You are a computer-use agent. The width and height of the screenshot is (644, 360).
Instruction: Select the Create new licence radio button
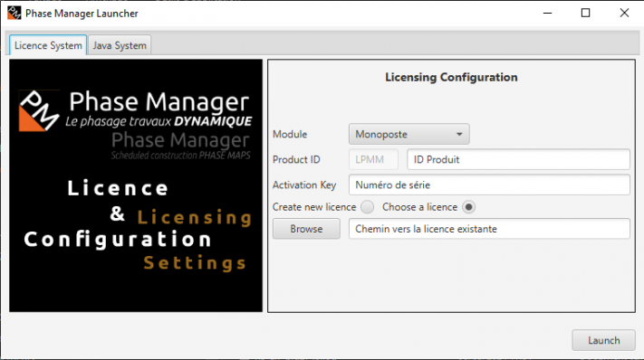click(x=367, y=207)
